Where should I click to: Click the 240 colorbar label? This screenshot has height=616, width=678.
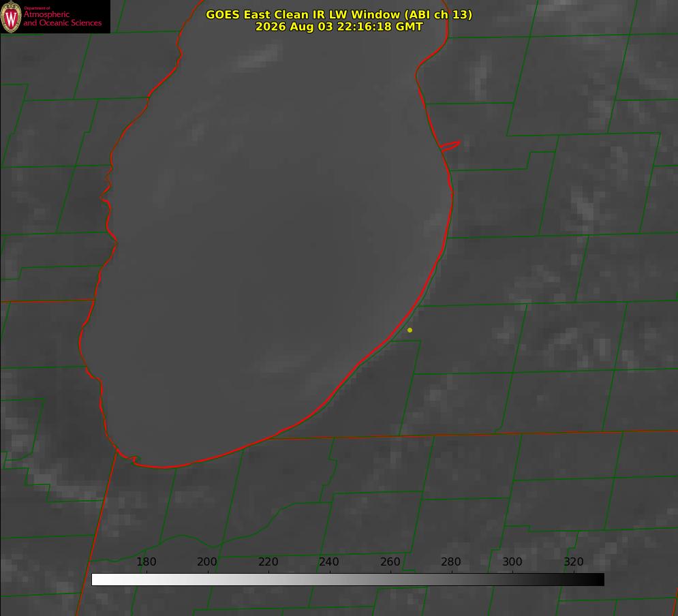[x=329, y=561]
